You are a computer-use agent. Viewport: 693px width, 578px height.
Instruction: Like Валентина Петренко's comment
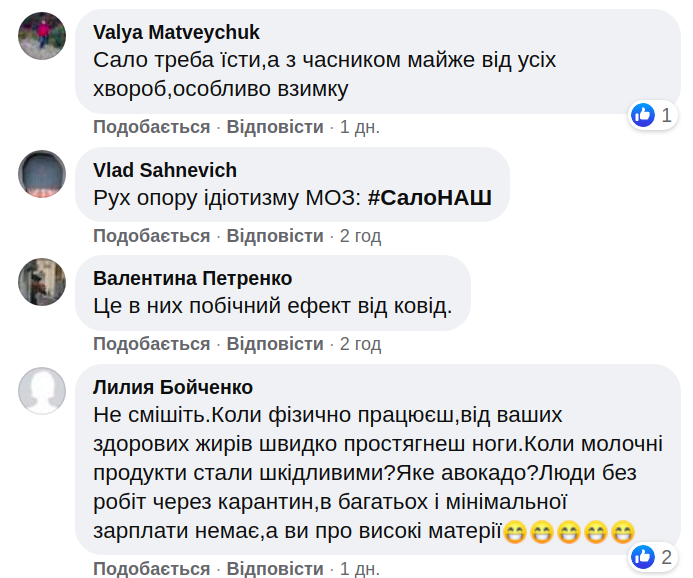(152, 344)
